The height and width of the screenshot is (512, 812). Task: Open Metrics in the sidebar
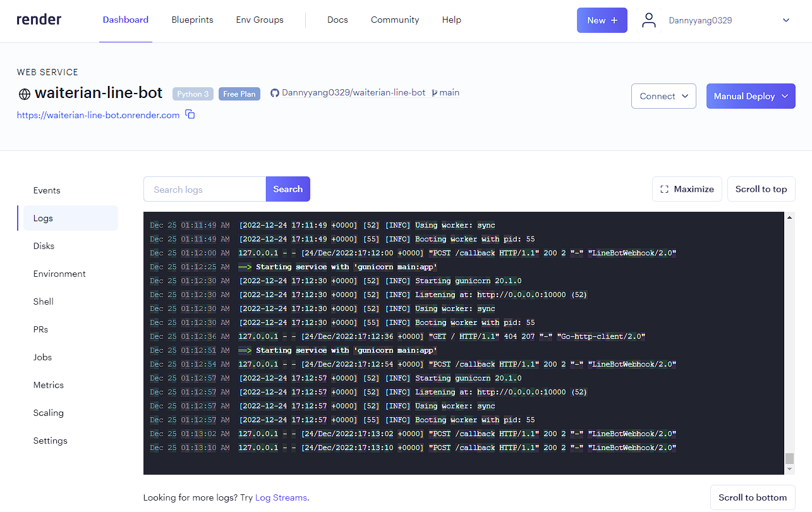tap(49, 385)
